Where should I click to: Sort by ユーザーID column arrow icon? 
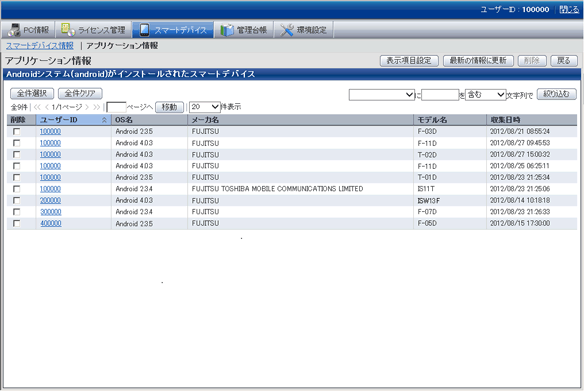pyautogui.click(x=104, y=120)
